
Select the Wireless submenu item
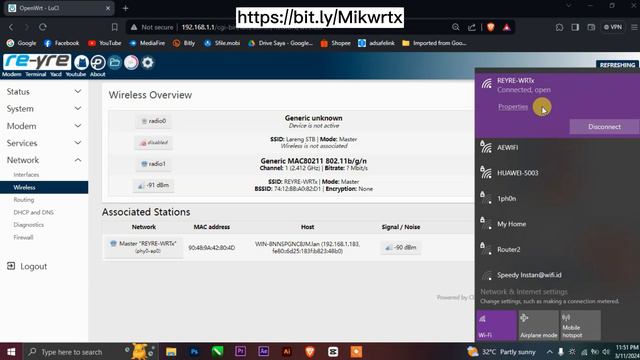click(x=44, y=187)
